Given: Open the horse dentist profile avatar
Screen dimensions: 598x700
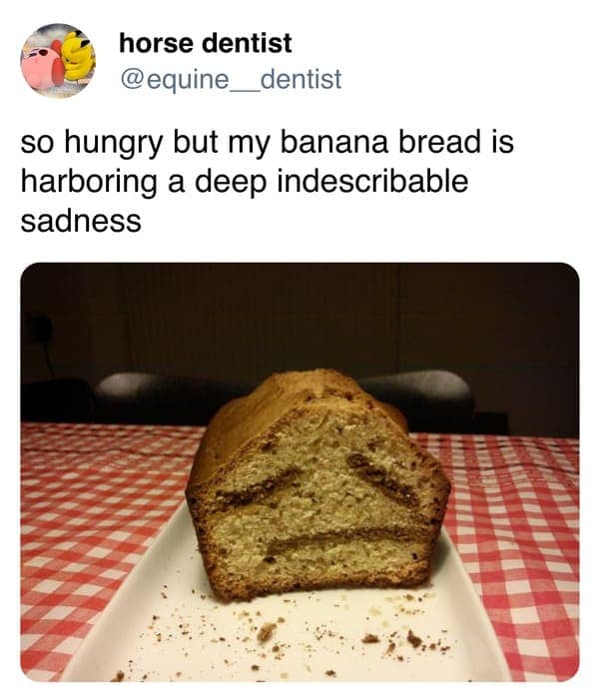Looking at the screenshot, I should 58,60.
